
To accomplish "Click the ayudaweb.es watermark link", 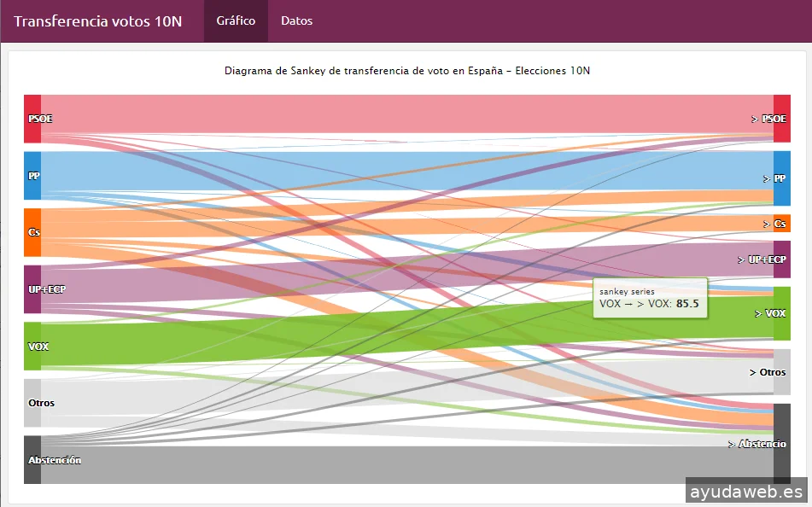I will (746, 492).
